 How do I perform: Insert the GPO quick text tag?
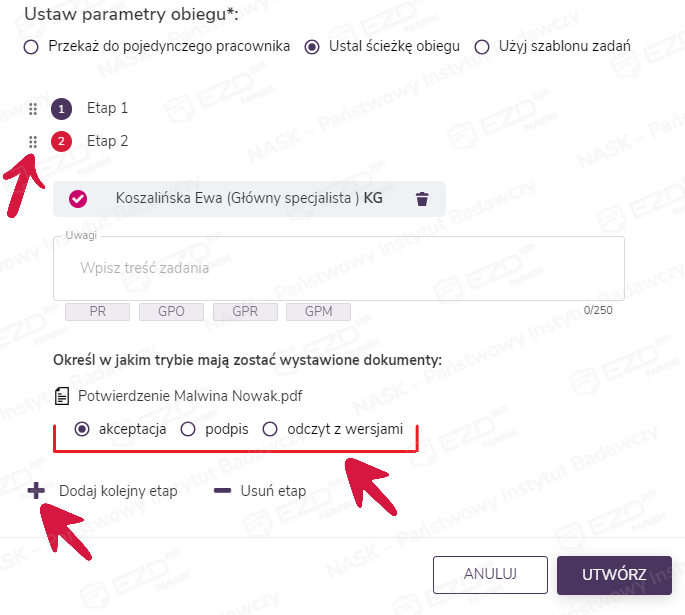click(x=171, y=311)
